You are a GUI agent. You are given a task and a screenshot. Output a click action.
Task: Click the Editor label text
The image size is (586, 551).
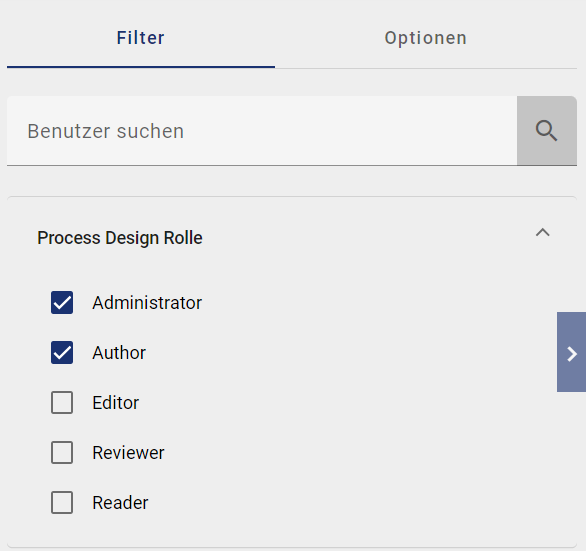coord(115,403)
